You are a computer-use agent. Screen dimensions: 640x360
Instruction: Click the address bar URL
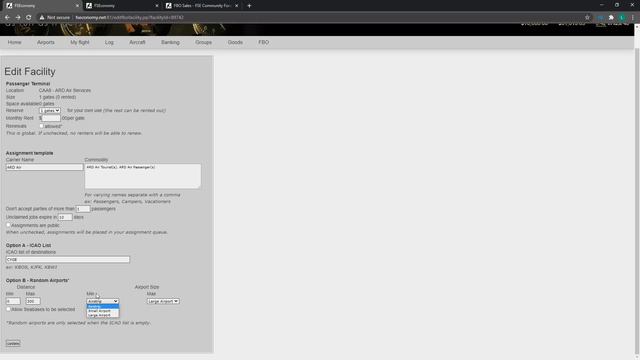tap(129, 18)
